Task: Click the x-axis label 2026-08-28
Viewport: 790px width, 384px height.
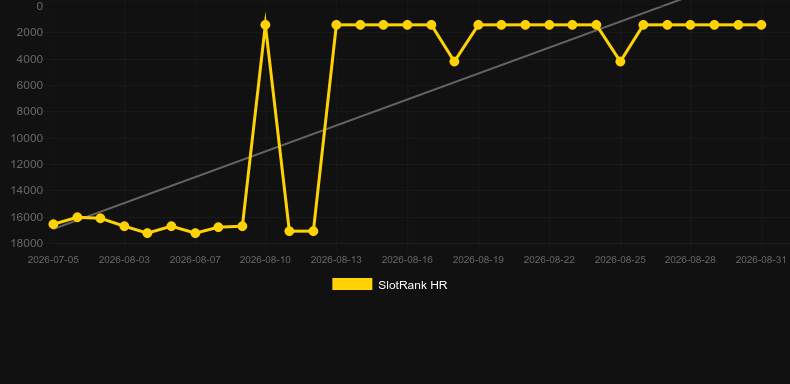Action: (690, 260)
